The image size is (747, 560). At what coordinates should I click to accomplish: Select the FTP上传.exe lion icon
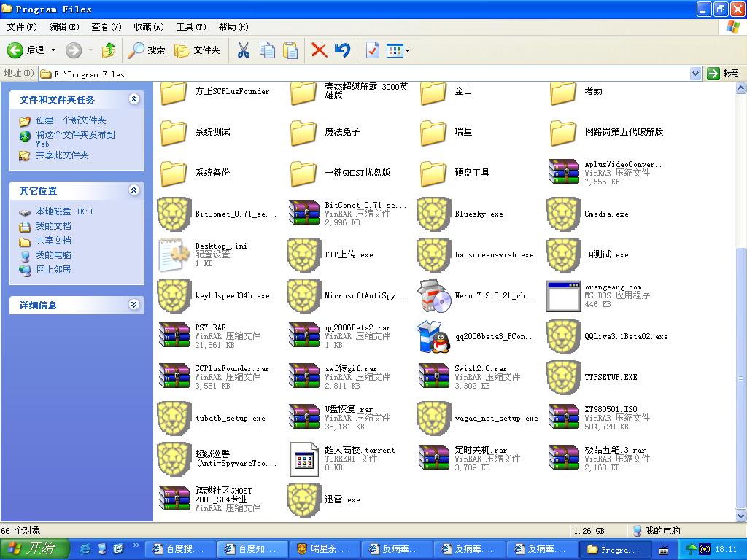coord(303,255)
